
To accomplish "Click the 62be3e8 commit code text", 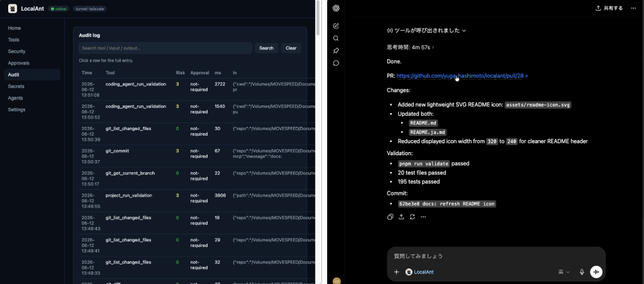I will (x=447, y=204).
